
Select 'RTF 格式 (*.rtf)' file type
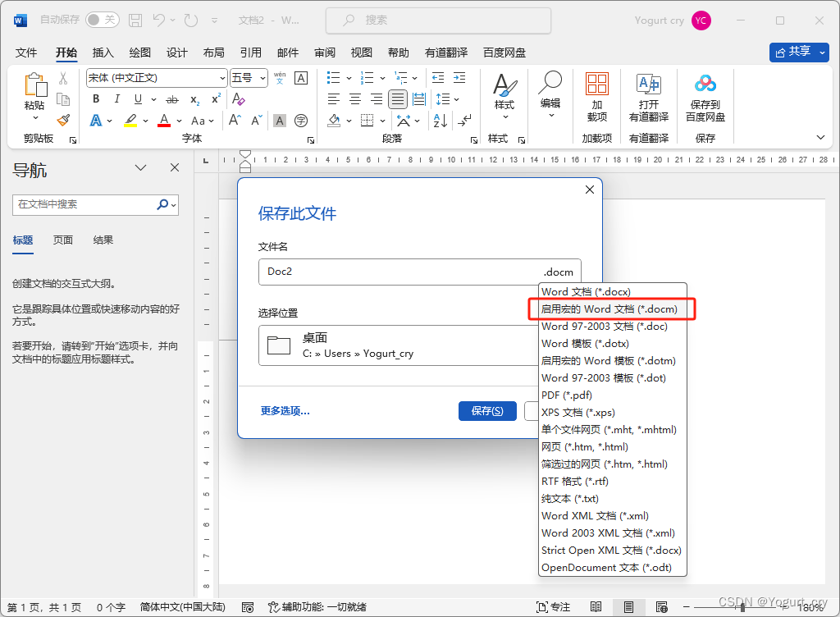coord(612,482)
